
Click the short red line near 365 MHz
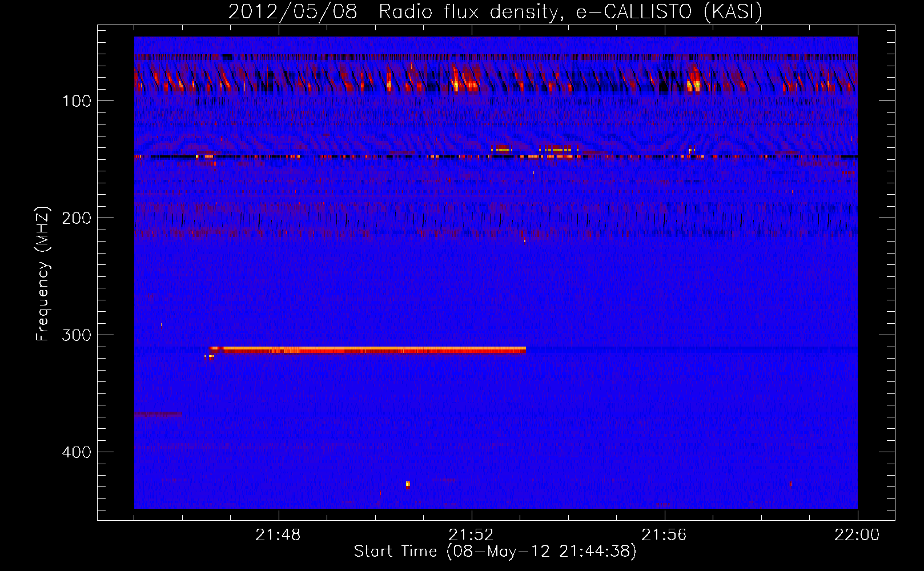point(158,414)
